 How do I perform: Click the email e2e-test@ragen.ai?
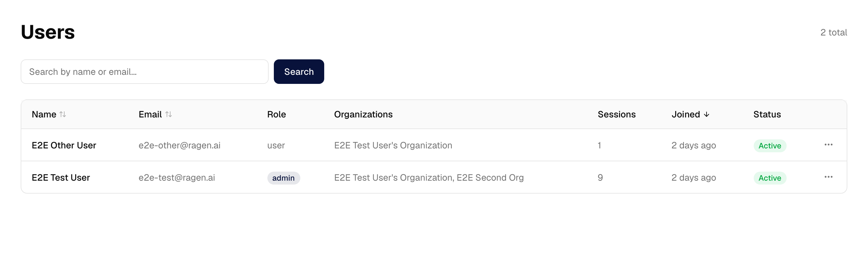[x=177, y=177]
